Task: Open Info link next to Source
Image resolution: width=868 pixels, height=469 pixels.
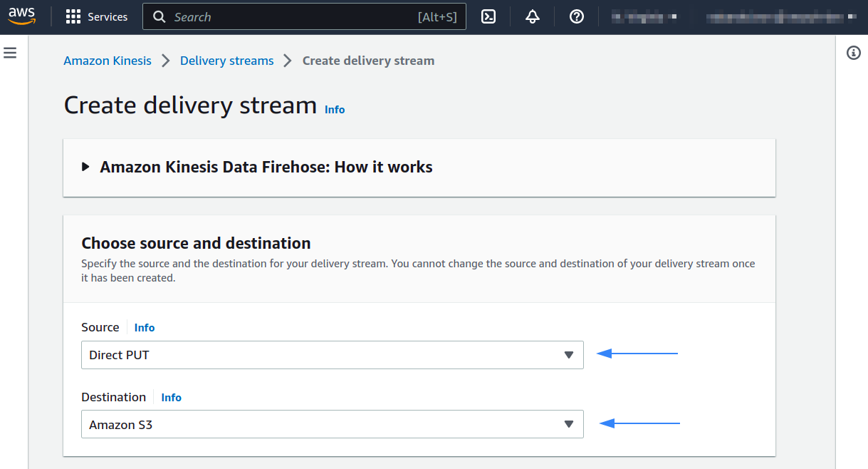Action: point(145,328)
